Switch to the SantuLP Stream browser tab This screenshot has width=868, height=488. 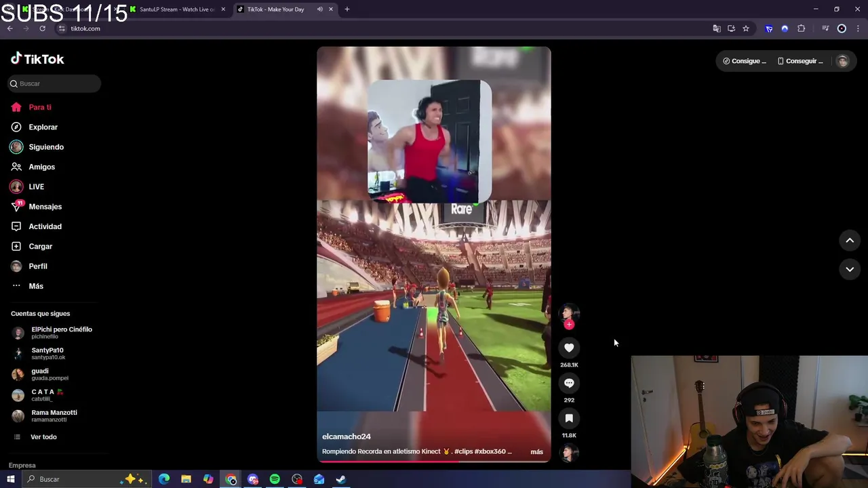[x=176, y=9]
